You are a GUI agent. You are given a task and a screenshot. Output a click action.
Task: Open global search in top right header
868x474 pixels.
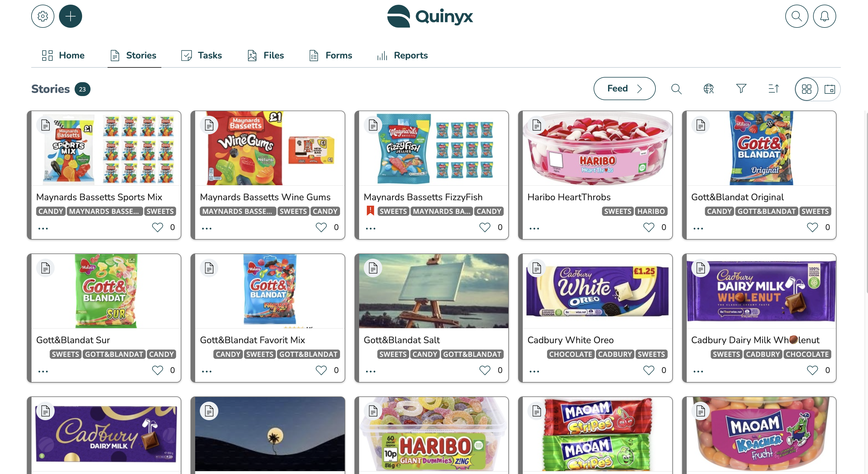click(x=797, y=16)
